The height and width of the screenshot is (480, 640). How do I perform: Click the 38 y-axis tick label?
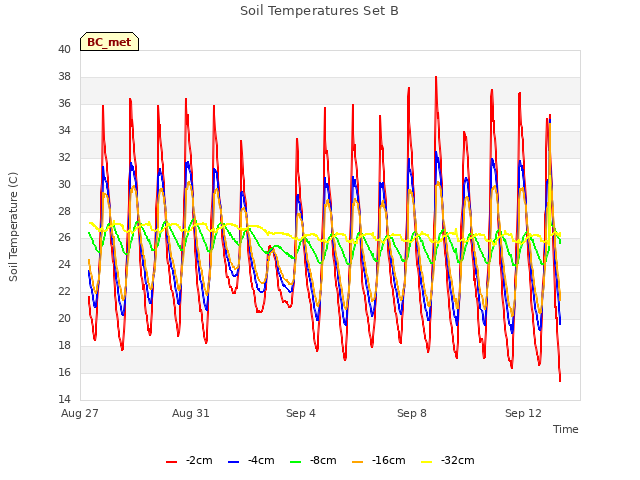(64, 76)
